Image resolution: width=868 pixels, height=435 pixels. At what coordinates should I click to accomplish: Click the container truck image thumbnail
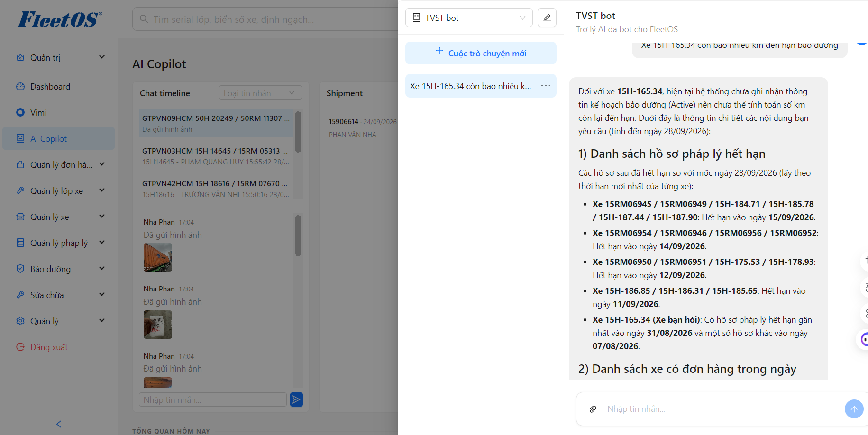point(158,257)
